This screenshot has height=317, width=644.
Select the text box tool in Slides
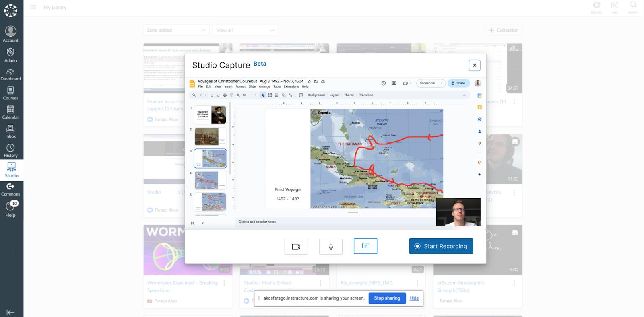pos(270,95)
